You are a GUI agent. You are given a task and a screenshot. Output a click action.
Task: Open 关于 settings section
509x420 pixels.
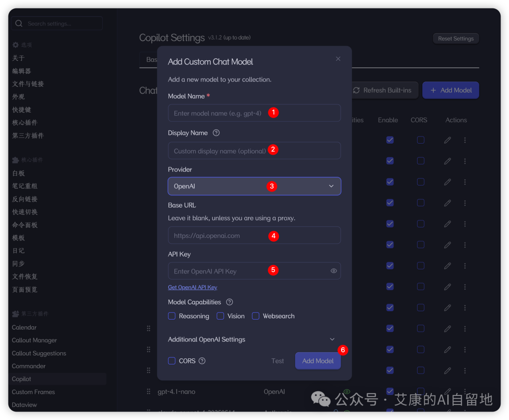pyautogui.click(x=18, y=58)
